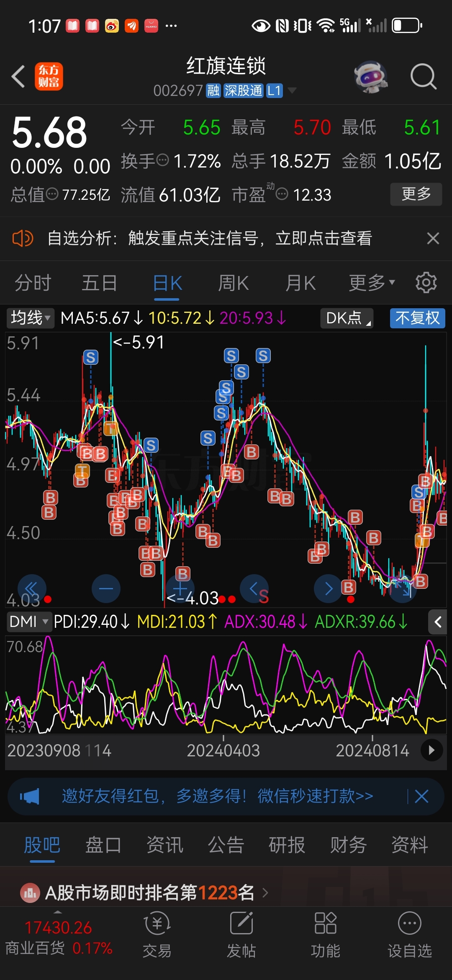The image size is (452, 980).
Task: Tap the ADX:30.48 indicator value
Action: tap(266, 622)
